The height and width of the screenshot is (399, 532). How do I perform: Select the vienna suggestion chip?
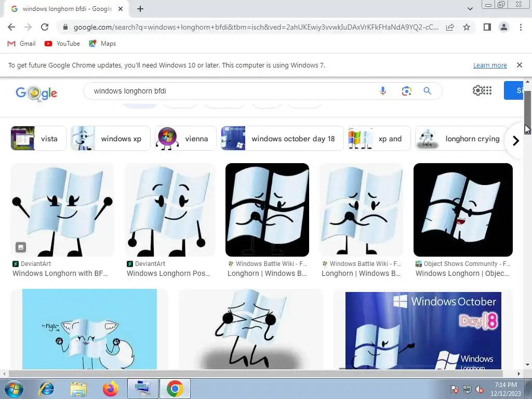(x=185, y=138)
